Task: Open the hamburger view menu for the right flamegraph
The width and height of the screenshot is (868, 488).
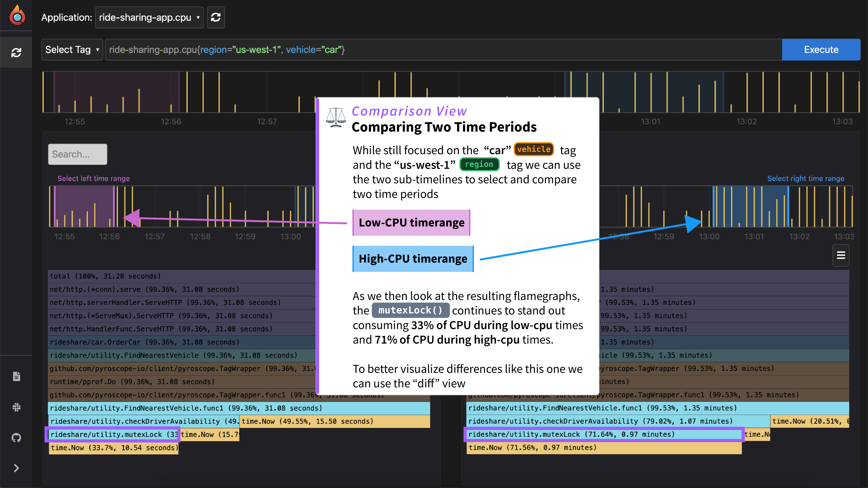Action: coord(841,255)
